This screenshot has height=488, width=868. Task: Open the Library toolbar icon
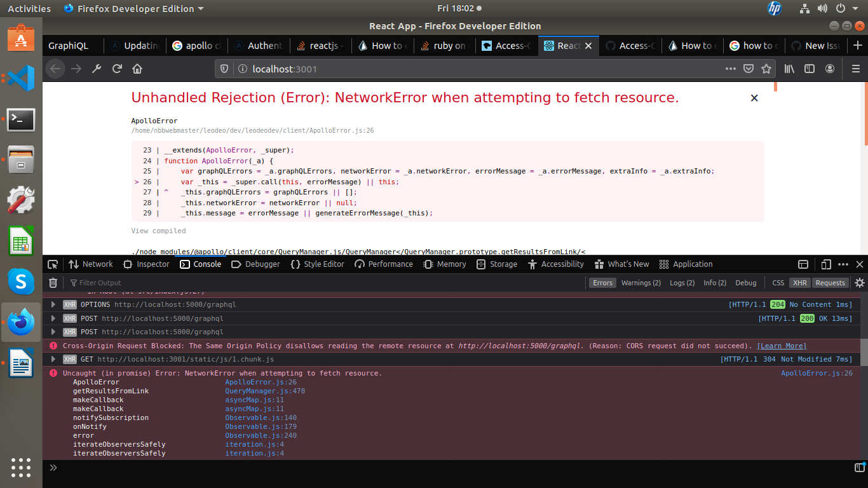pos(788,69)
